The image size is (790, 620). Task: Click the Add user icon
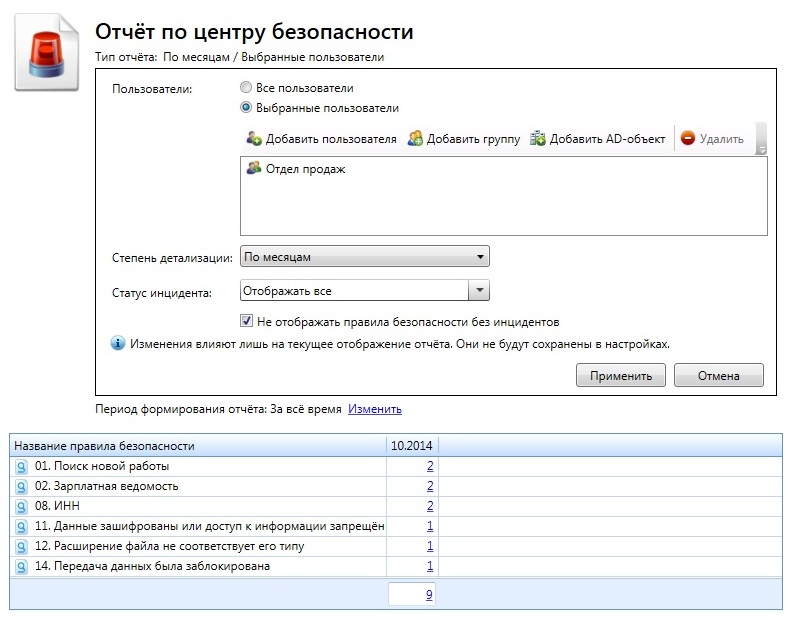(254, 139)
